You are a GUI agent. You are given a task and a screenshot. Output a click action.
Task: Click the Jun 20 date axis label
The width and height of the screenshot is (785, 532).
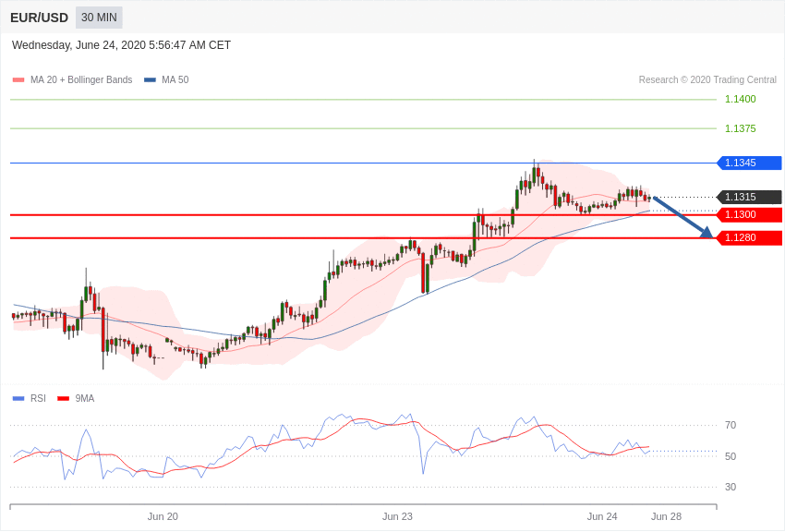[163, 516]
